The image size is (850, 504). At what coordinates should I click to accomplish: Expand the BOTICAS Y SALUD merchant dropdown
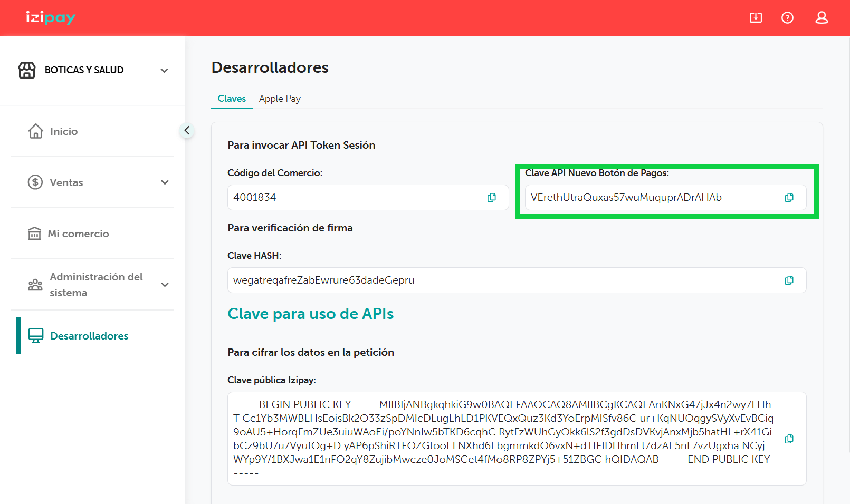pos(164,71)
